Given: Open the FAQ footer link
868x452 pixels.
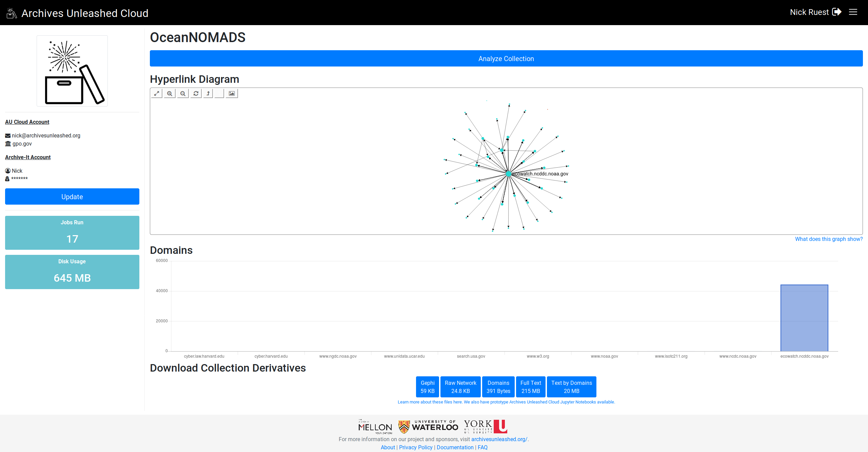Looking at the screenshot, I should click(x=482, y=447).
